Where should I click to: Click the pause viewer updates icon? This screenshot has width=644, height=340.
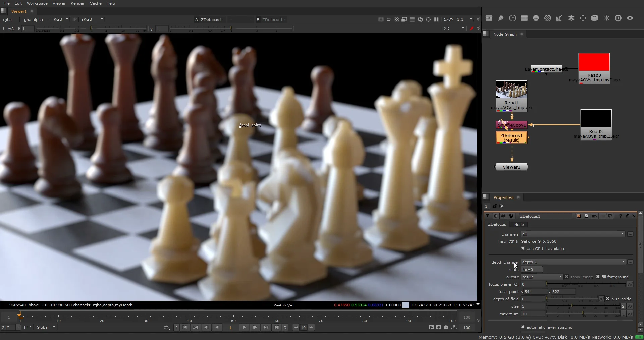(436, 20)
